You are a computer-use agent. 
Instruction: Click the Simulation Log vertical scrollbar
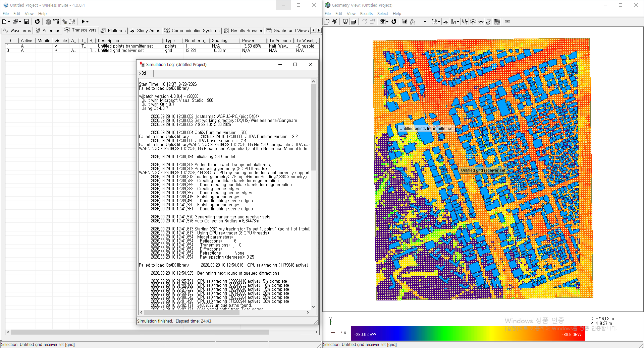pos(314,194)
